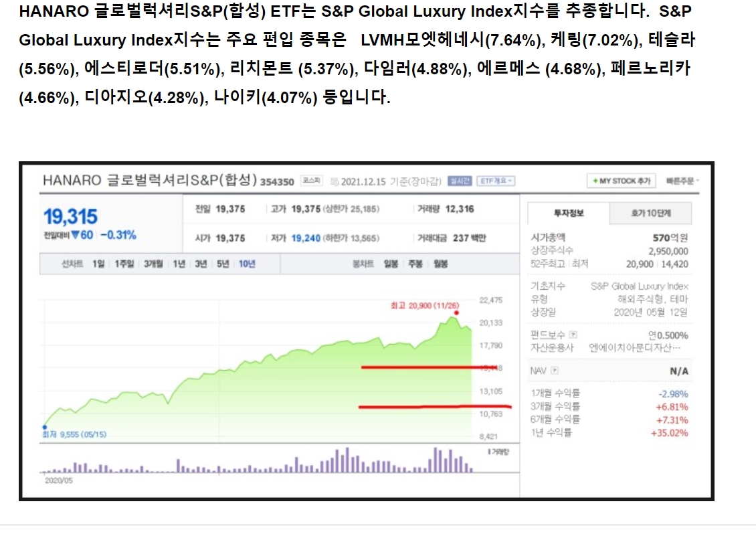Click the HANARO 글로벌럭셔리S&P(합성) chart title
Viewport: 756px width, 536px height.
(150, 180)
